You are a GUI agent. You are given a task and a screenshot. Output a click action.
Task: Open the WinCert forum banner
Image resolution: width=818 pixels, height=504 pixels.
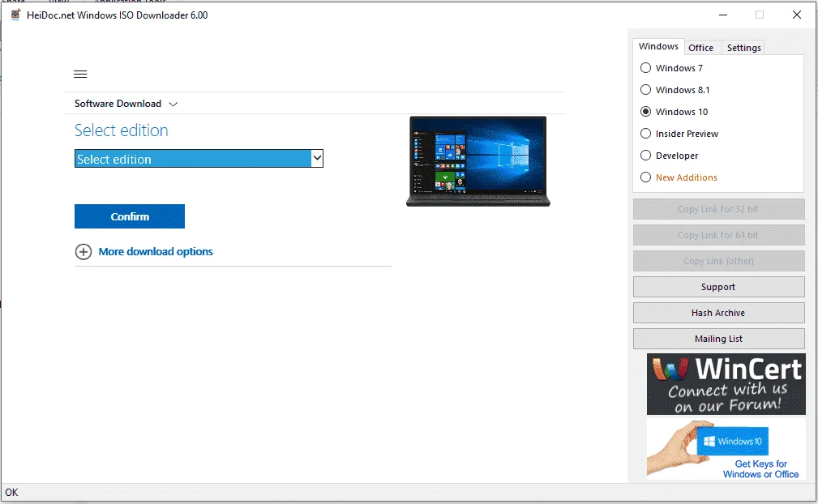click(x=726, y=384)
